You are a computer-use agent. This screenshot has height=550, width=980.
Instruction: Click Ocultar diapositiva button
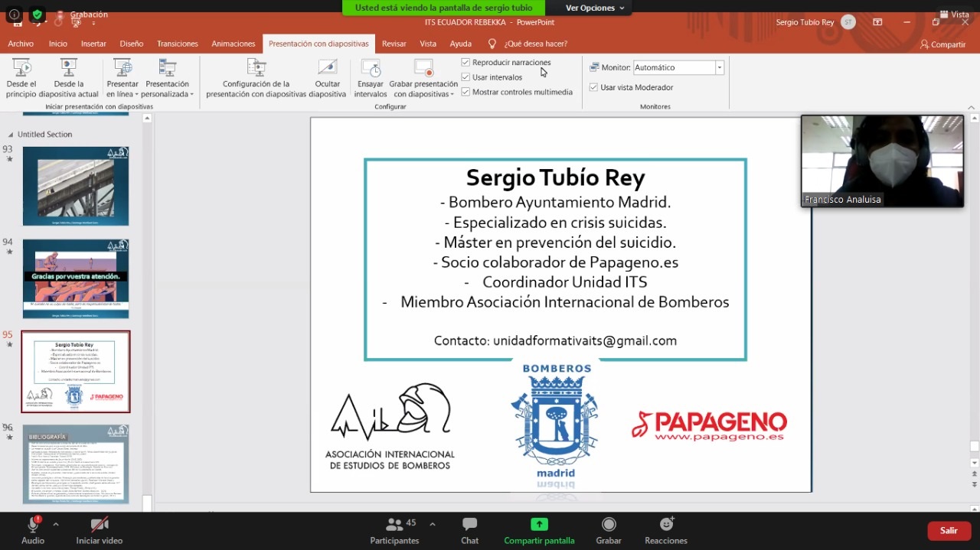[328, 78]
